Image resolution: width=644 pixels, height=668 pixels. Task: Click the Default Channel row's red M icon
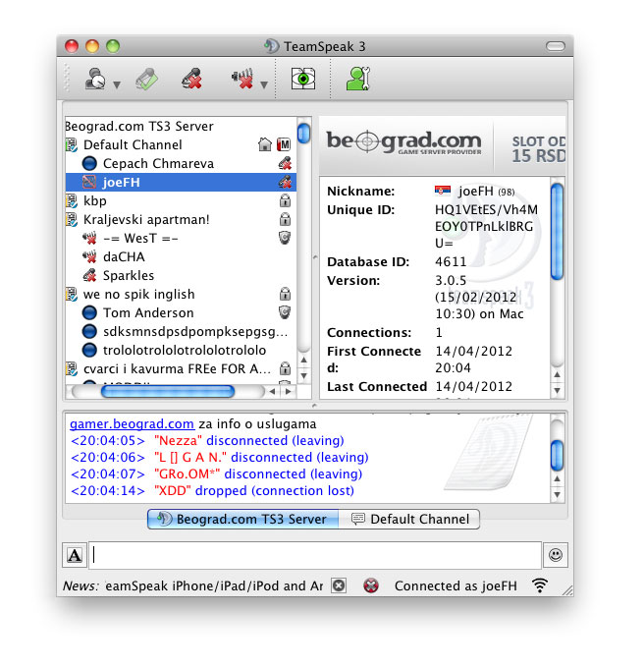click(284, 144)
